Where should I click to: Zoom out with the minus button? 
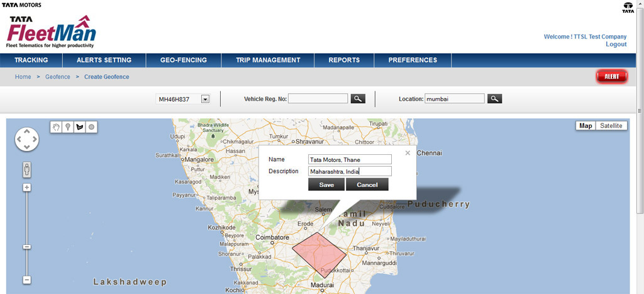[27, 280]
